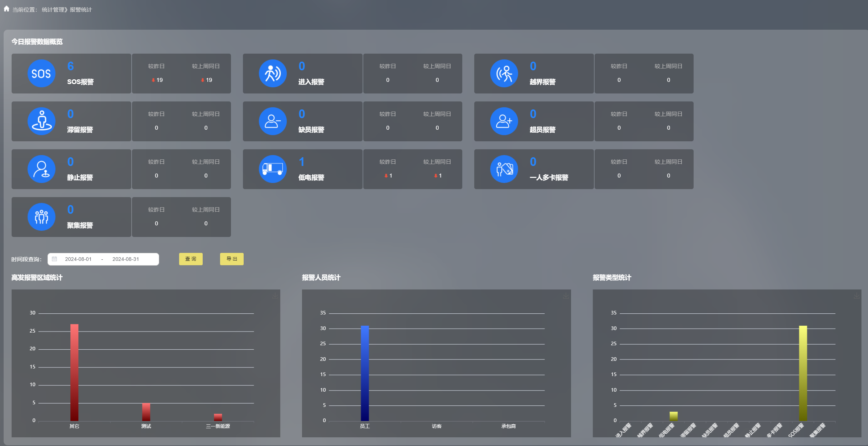The width and height of the screenshot is (868, 446).
Task: Click the 一人多卡报警 cards icon
Action: click(x=504, y=169)
